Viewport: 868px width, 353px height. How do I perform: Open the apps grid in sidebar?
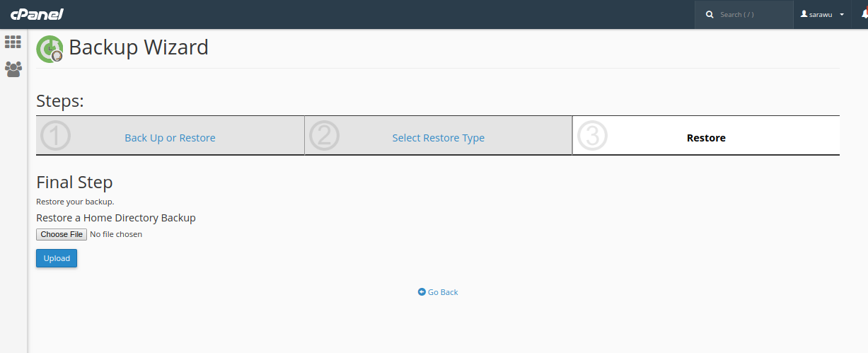click(13, 42)
